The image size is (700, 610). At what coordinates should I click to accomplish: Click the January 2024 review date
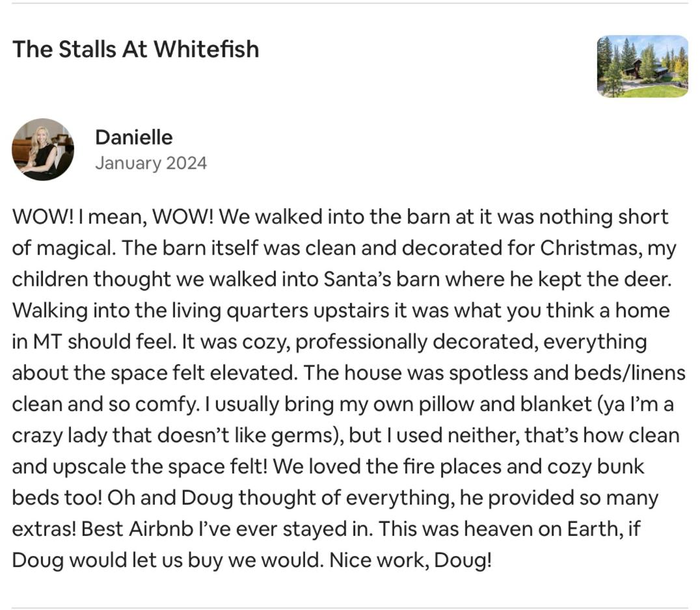point(151,163)
